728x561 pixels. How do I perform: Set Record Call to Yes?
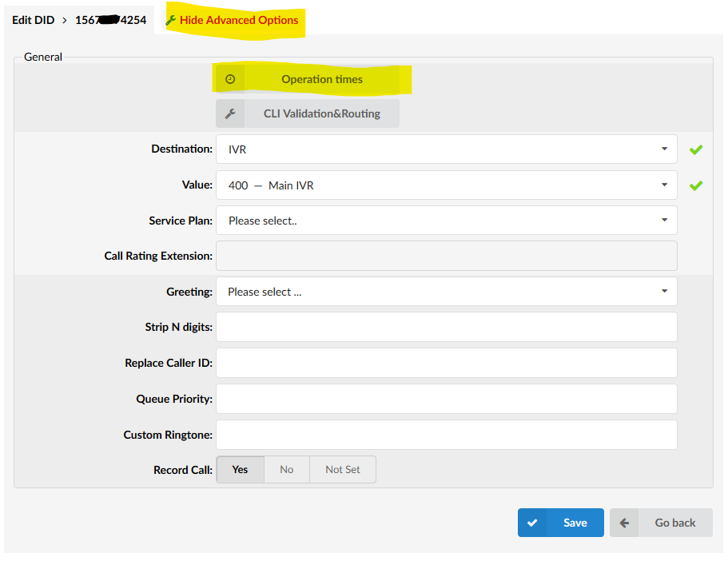coord(240,470)
